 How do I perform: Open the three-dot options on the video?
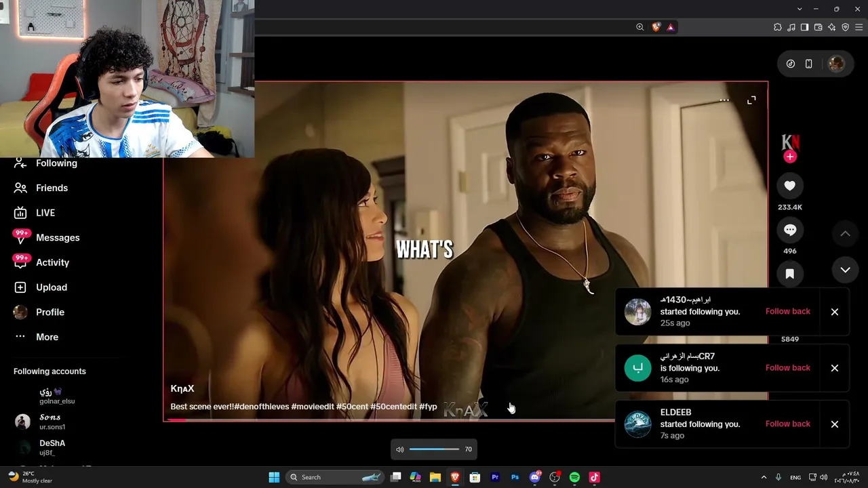coord(724,100)
